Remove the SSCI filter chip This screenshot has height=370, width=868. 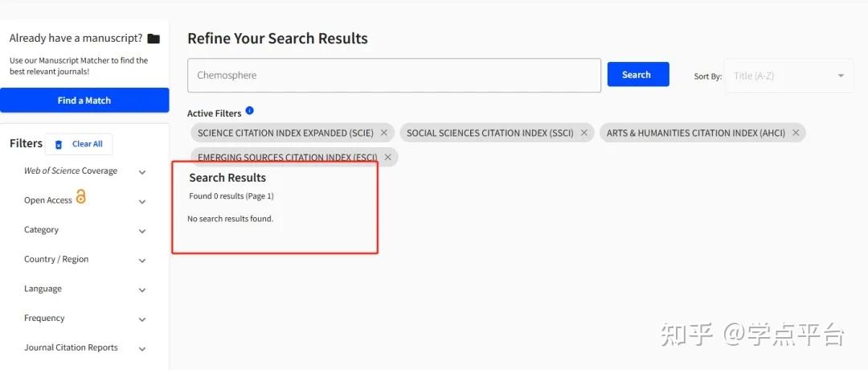pyautogui.click(x=584, y=133)
